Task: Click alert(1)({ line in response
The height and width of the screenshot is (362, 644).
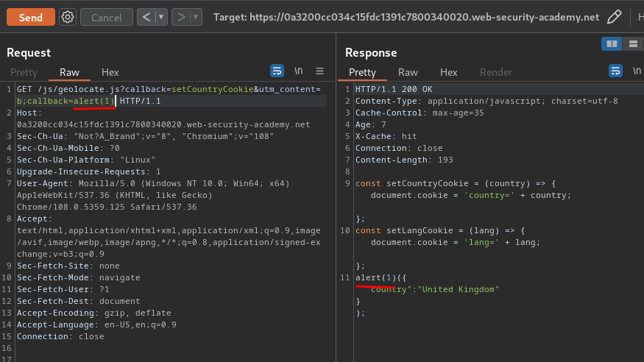Action: [x=381, y=278]
